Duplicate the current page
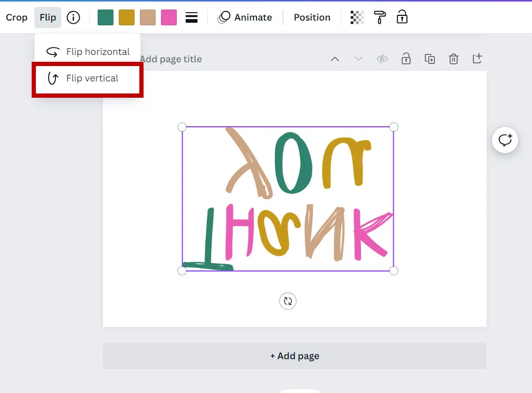The height and width of the screenshot is (393, 532). coord(430,59)
